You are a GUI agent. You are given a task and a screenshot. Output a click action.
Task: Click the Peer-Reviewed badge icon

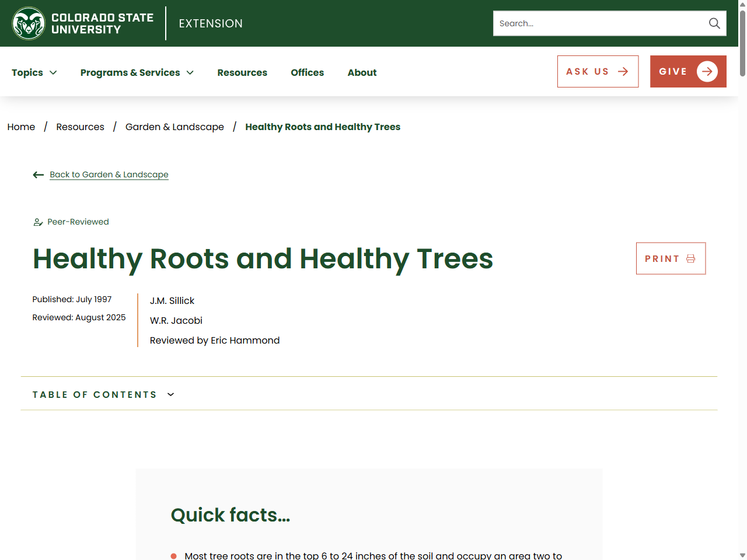tap(38, 222)
